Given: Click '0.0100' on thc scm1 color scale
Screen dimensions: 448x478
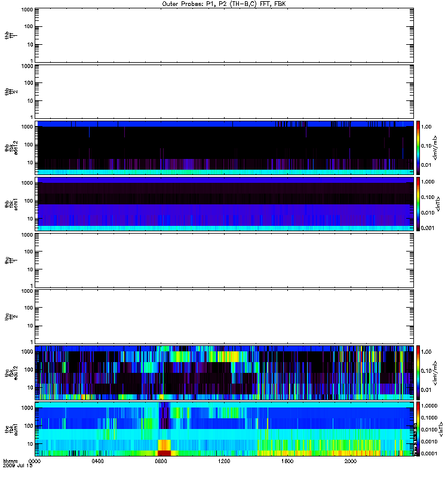Looking at the screenshot, I should (x=429, y=430).
